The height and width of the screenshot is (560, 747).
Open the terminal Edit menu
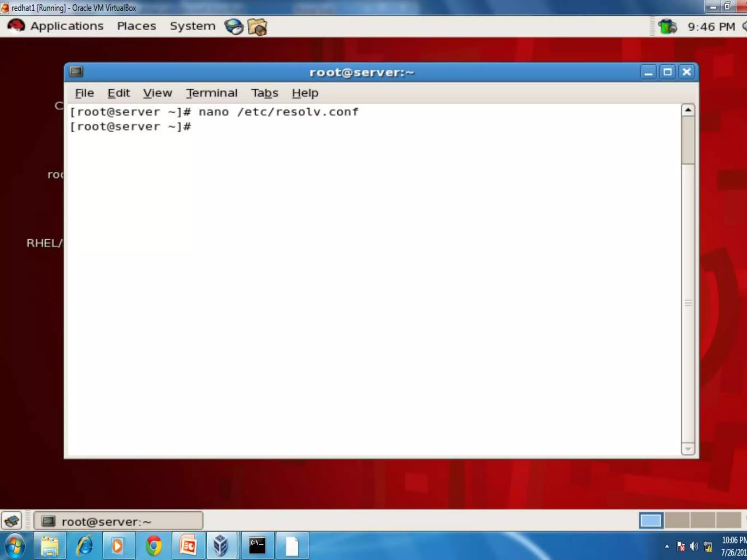coord(119,93)
